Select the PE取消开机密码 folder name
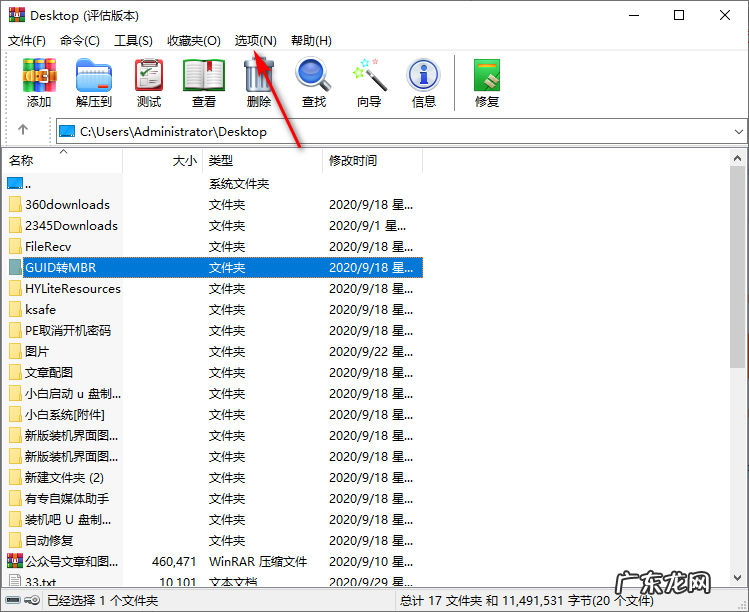This screenshot has width=749, height=612. pyautogui.click(x=68, y=331)
